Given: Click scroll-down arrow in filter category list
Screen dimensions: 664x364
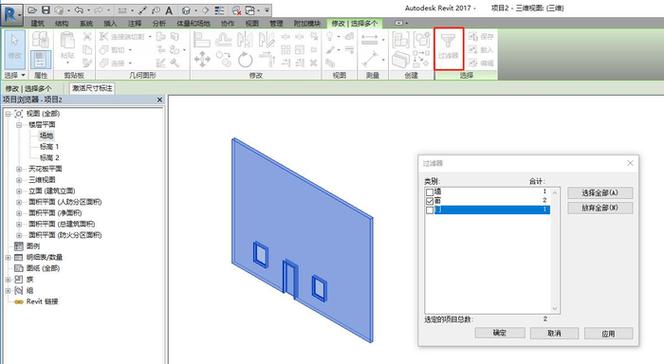Looking at the screenshot, I should [x=555, y=309].
